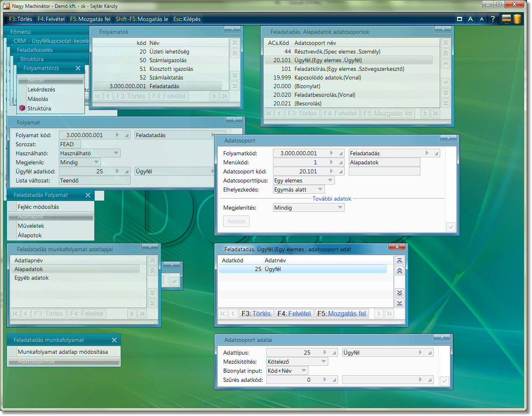532x416 pixels.
Task: Jump to top of adatcsoport adat list
Action: pos(399,261)
